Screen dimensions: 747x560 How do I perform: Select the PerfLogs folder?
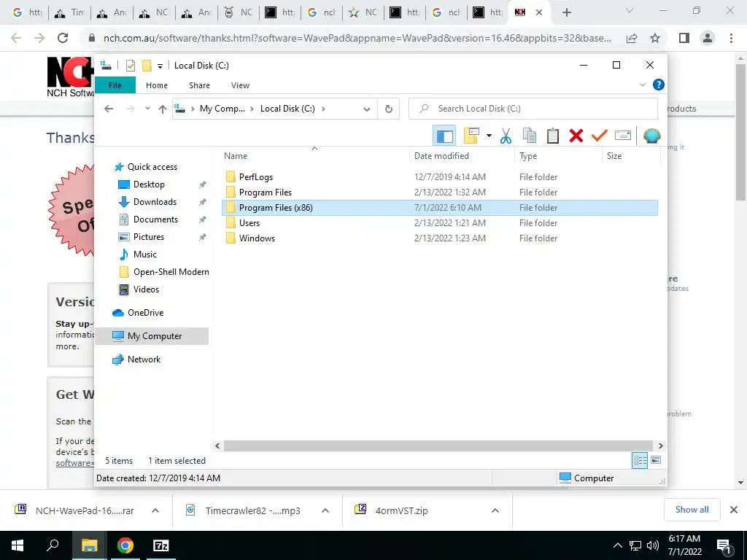tap(439, 177)
